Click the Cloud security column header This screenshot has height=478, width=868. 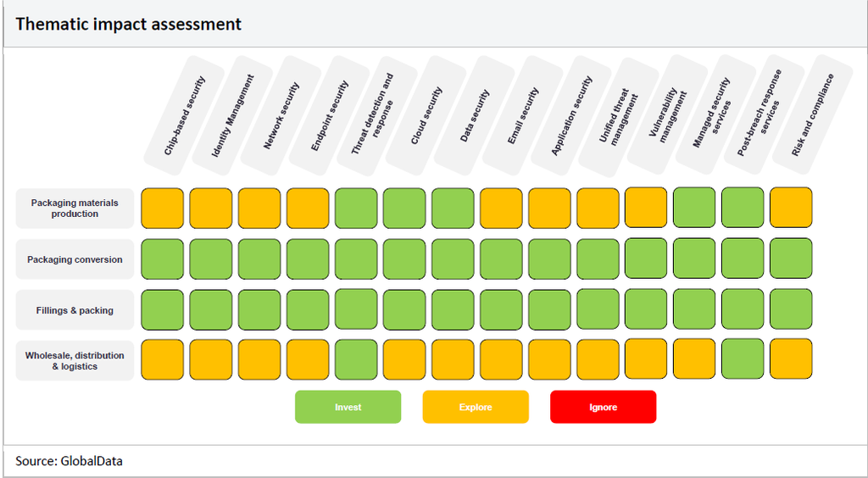[x=426, y=116]
